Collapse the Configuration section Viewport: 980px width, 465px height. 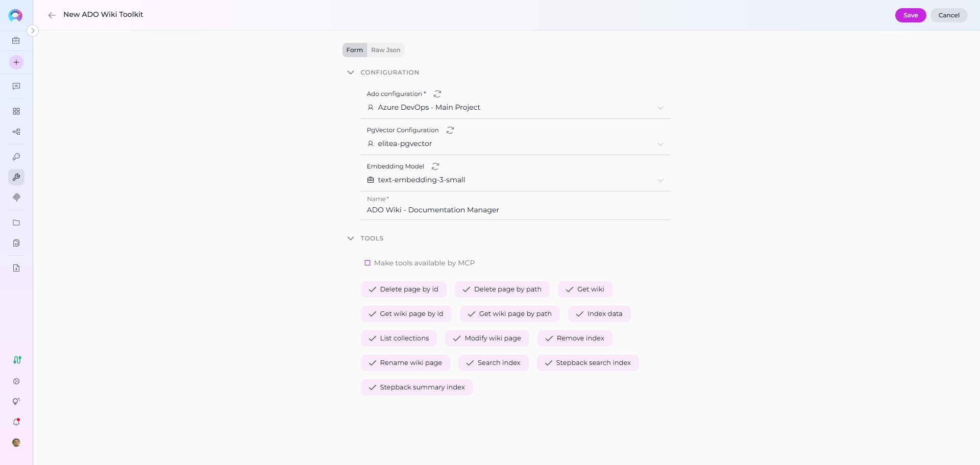[351, 72]
